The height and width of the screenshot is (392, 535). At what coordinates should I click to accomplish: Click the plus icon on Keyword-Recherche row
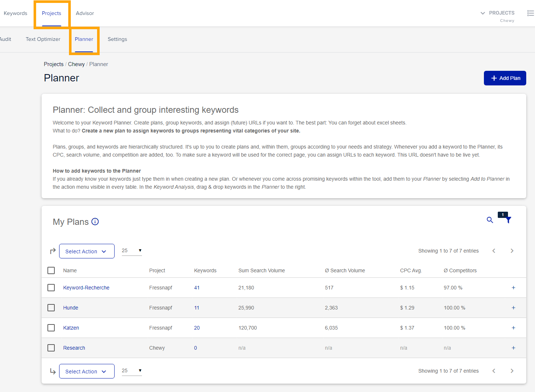pyautogui.click(x=513, y=288)
